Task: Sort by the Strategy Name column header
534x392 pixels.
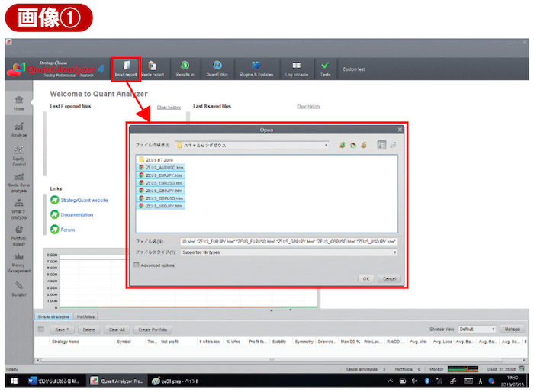Action: 82,341
